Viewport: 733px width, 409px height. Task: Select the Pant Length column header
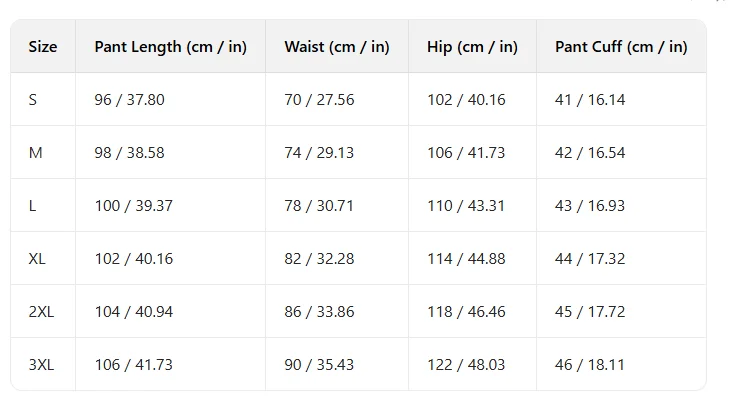tap(170, 47)
